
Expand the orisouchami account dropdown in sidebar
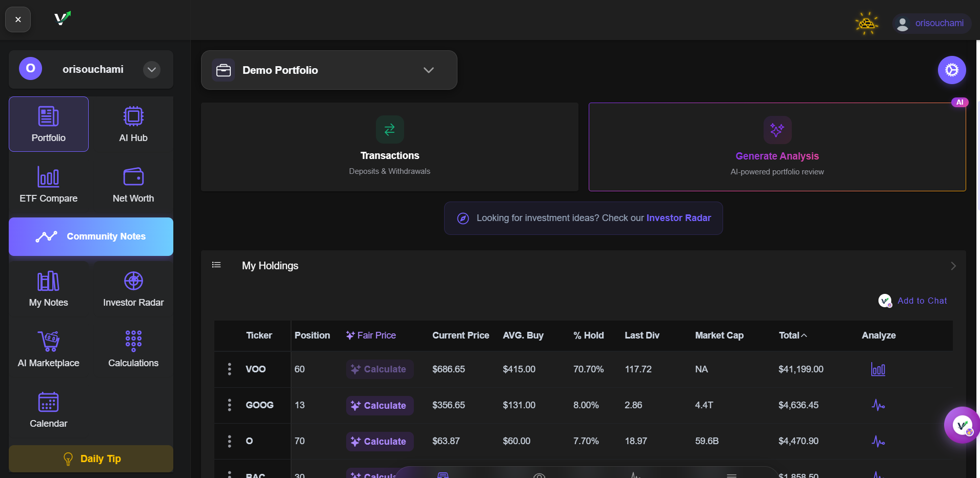click(x=152, y=69)
